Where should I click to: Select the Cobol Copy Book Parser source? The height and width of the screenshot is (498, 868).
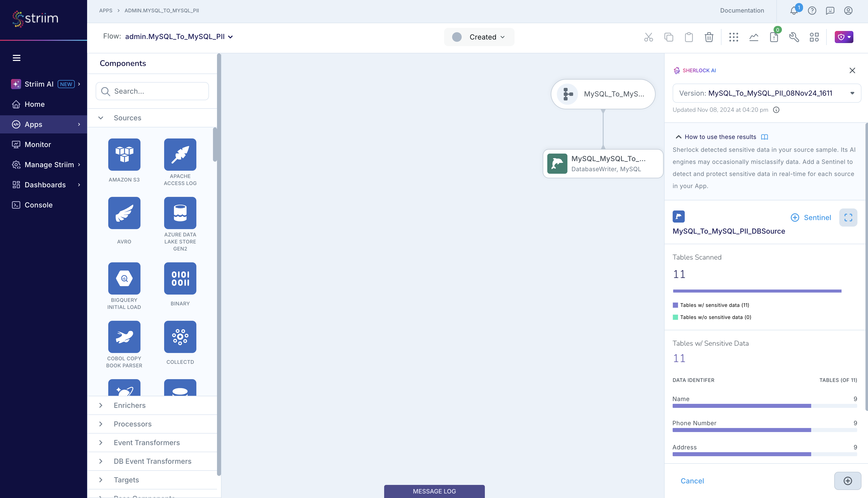[124, 337]
